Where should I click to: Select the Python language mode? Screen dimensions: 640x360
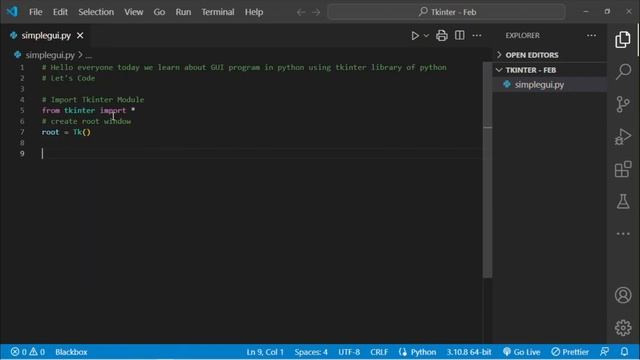point(423,352)
